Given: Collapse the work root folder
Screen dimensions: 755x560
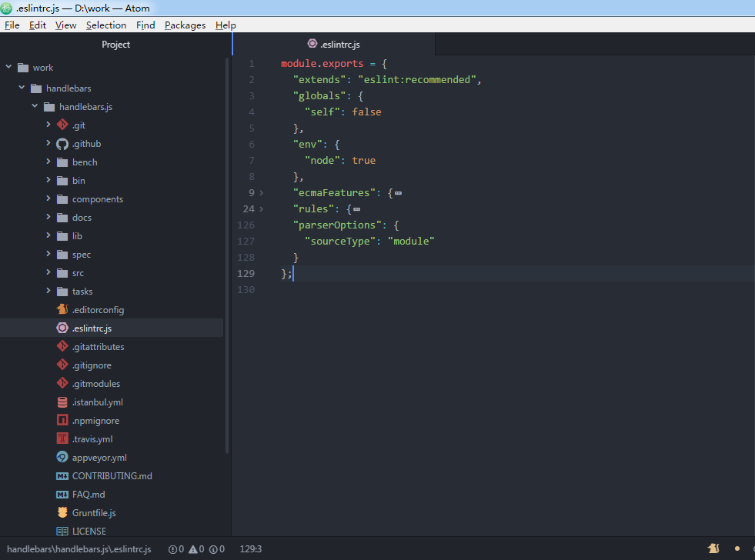Looking at the screenshot, I should pos(8,67).
